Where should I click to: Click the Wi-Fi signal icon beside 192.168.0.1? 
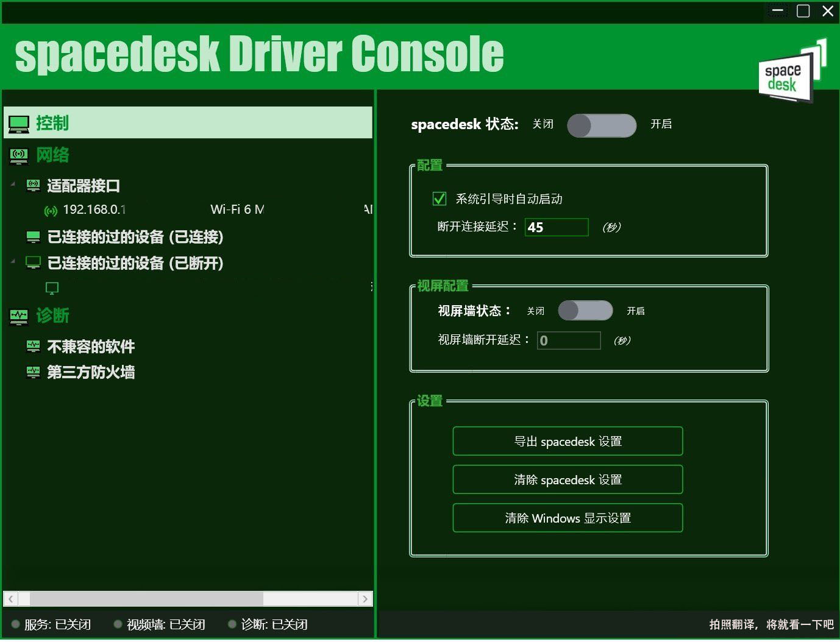(x=51, y=211)
